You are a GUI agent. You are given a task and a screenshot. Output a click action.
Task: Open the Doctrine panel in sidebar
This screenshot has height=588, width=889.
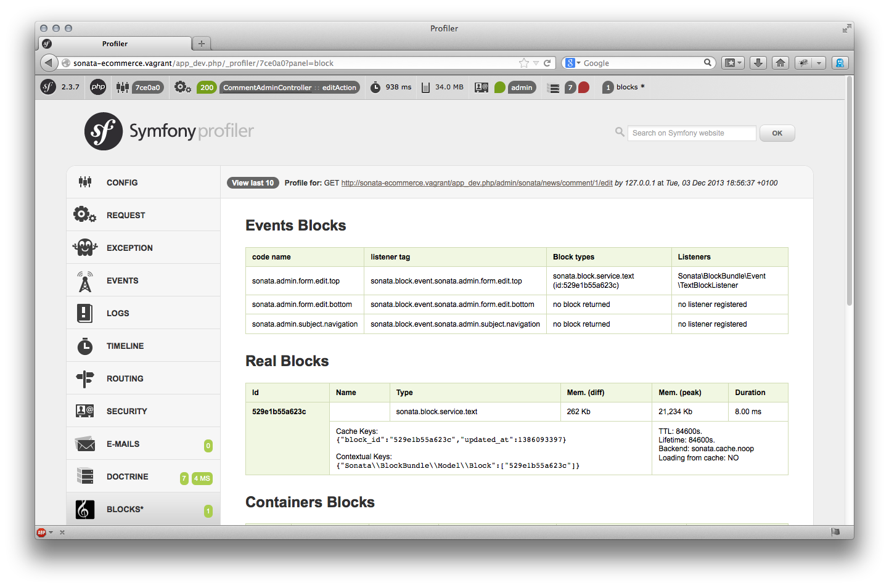pyautogui.click(x=127, y=476)
